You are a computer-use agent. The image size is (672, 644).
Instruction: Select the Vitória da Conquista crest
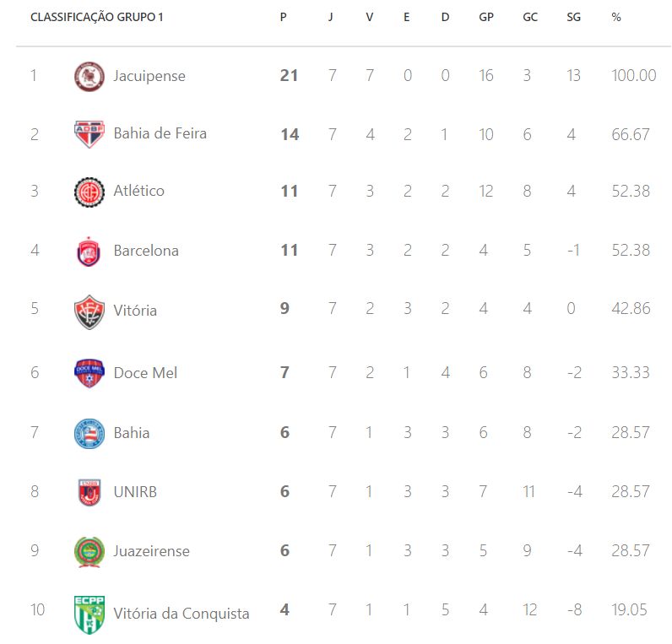pos(89,614)
